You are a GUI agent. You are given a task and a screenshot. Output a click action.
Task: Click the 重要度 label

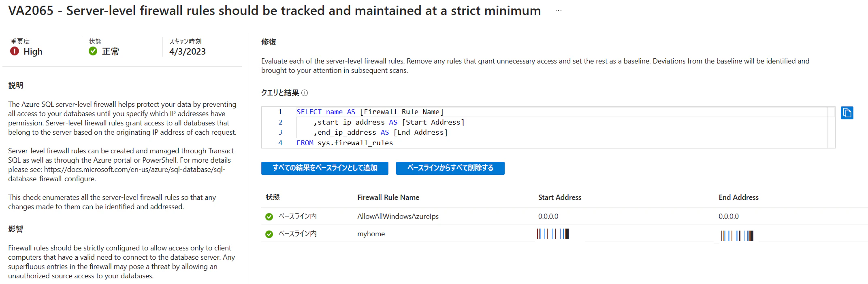click(x=20, y=41)
